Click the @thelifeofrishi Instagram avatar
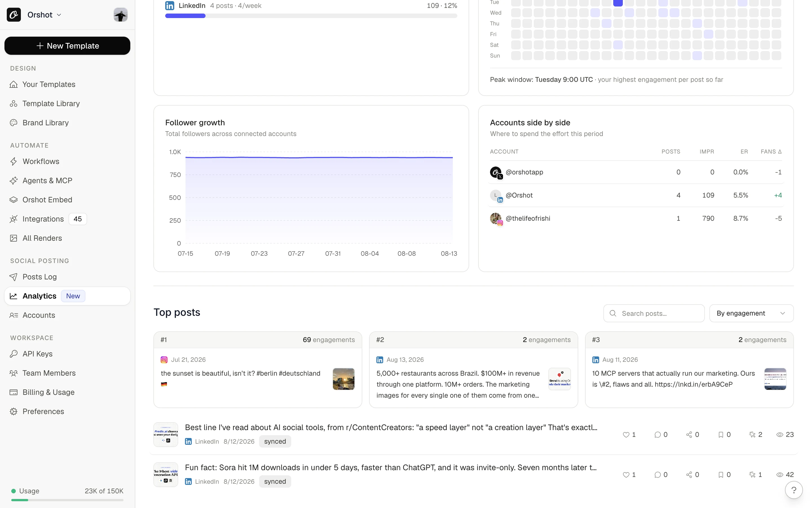Screen dimensions: 812x508 [x=496, y=219]
